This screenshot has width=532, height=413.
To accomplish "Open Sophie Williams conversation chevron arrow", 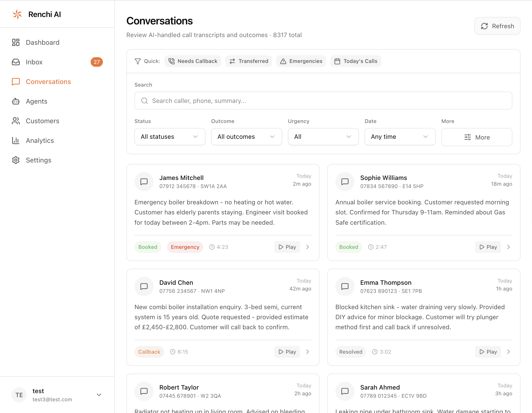I will click(508, 247).
